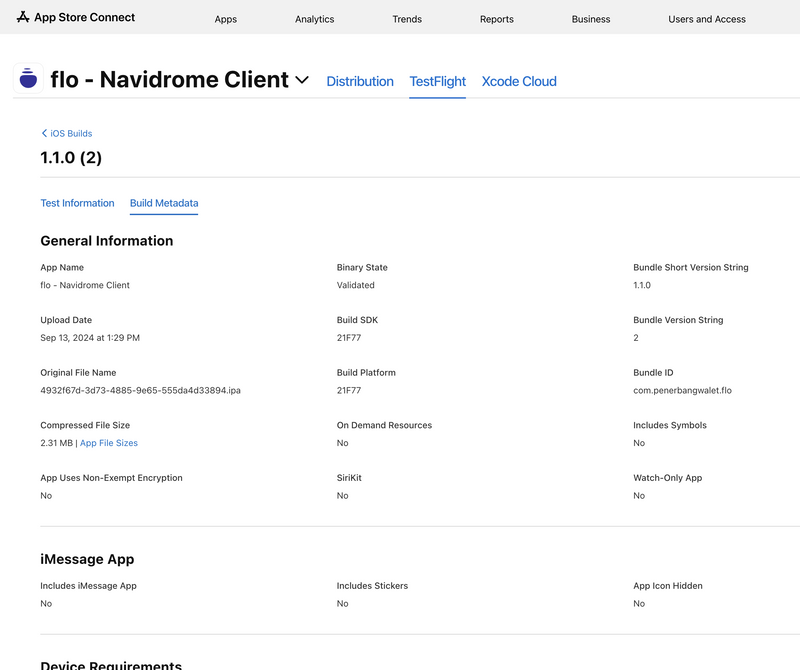Click the SiriKit No value
The width and height of the screenshot is (800, 670).
coord(342,495)
